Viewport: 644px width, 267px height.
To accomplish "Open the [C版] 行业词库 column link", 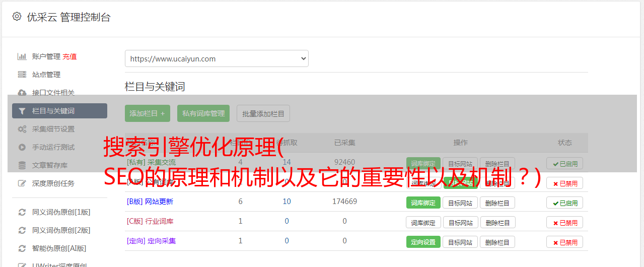I will [x=150, y=221].
